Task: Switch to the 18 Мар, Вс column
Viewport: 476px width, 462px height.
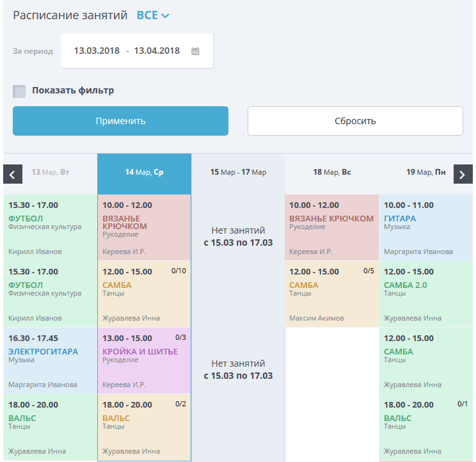Action: point(331,173)
